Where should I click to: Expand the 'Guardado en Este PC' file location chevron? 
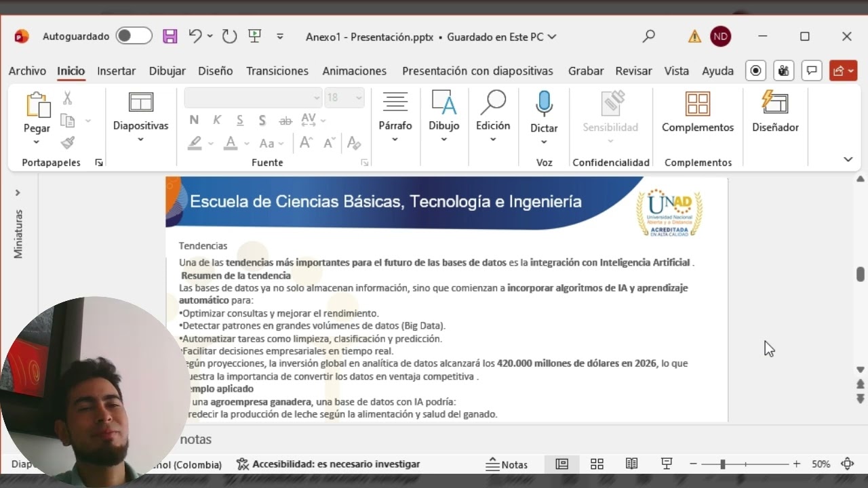tap(551, 37)
